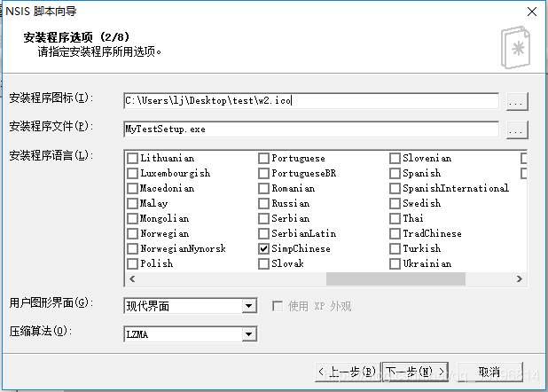This screenshot has height=392, width=548.
Task: Check the Thai language box
Action: tap(395, 218)
